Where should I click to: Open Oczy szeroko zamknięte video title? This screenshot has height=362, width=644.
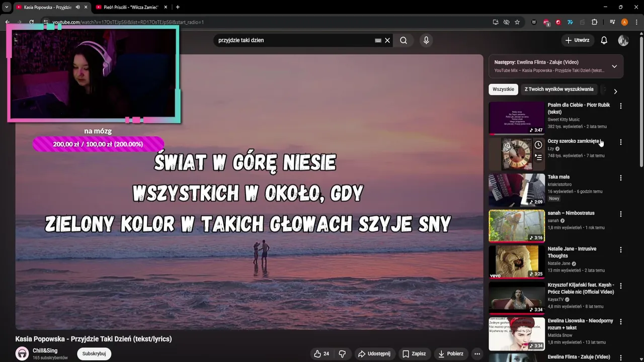574,141
